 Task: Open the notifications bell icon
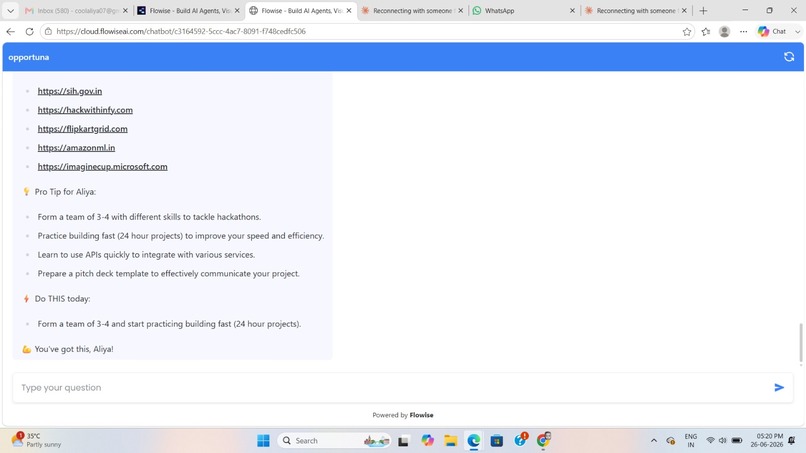(792, 441)
